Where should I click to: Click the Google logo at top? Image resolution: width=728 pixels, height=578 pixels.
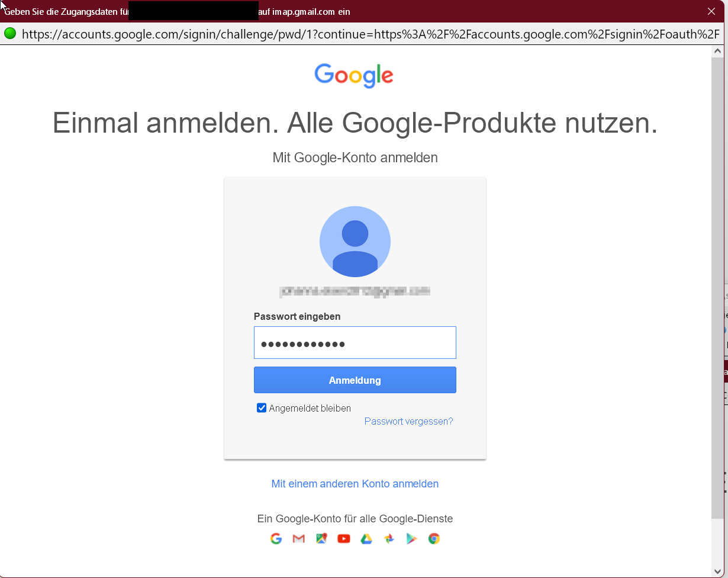pos(354,75)
